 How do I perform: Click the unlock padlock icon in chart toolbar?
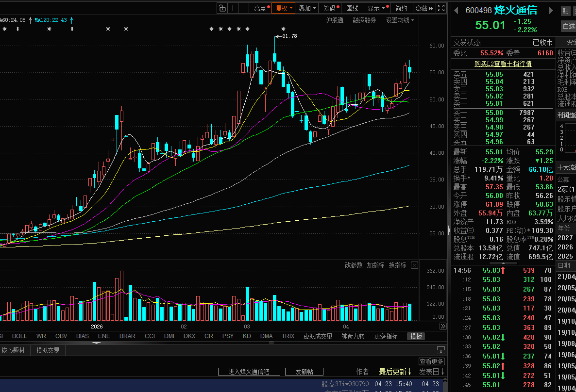[x=222, y=8]
